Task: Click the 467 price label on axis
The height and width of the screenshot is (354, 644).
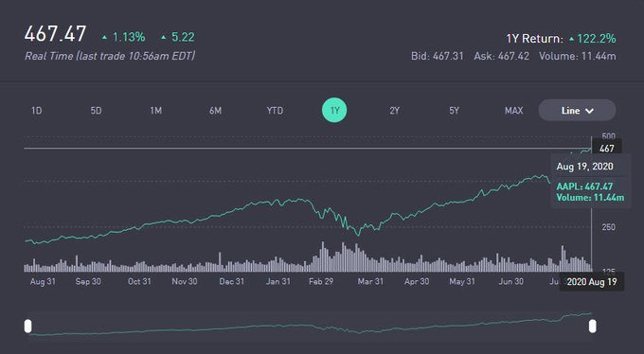Action: tap(607, 149)
